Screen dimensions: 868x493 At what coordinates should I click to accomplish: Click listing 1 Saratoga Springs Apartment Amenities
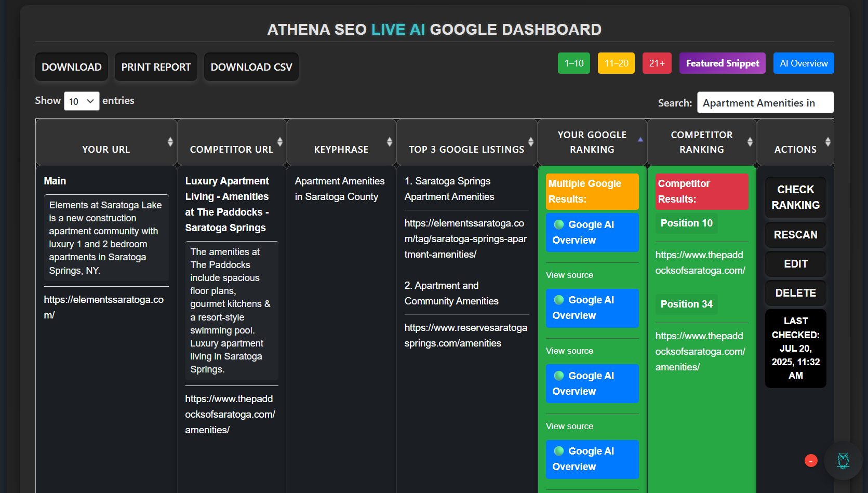pos(449,189)
